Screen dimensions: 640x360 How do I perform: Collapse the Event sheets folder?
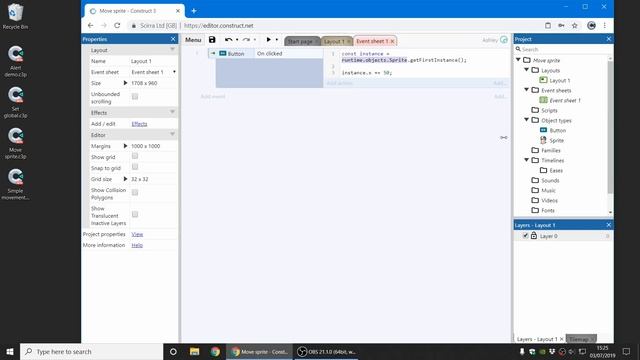[527, 90]
